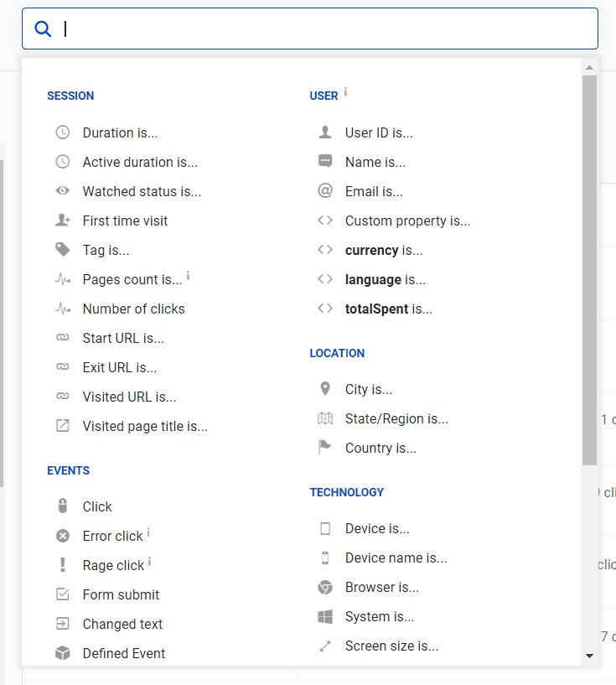Click the scrollbar up arrow in dropdown
Image resolution: width=616 pixels, height=685 pixels.
pyautogui.click(x=589, y=67)
